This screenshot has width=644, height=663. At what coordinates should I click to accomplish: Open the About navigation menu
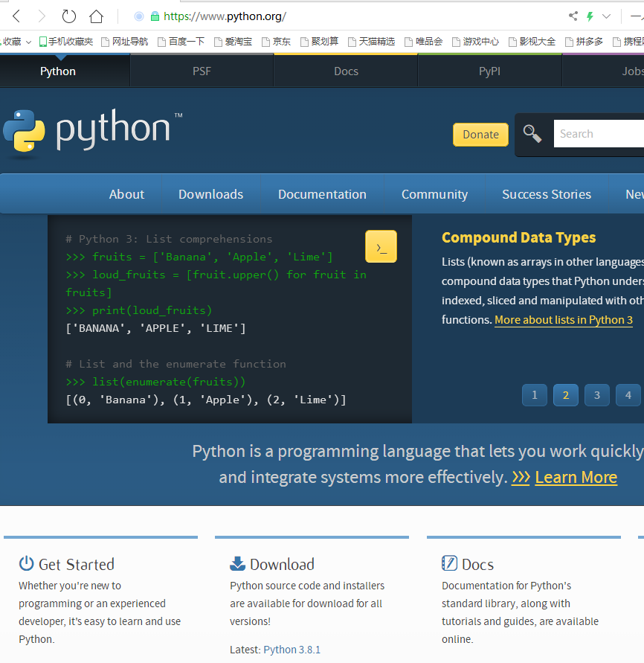tap(126, 194)
